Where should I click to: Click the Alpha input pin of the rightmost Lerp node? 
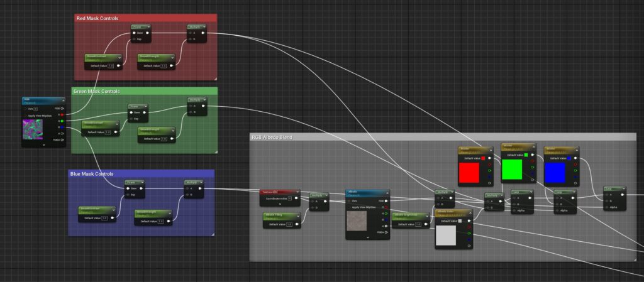[607, 207]
